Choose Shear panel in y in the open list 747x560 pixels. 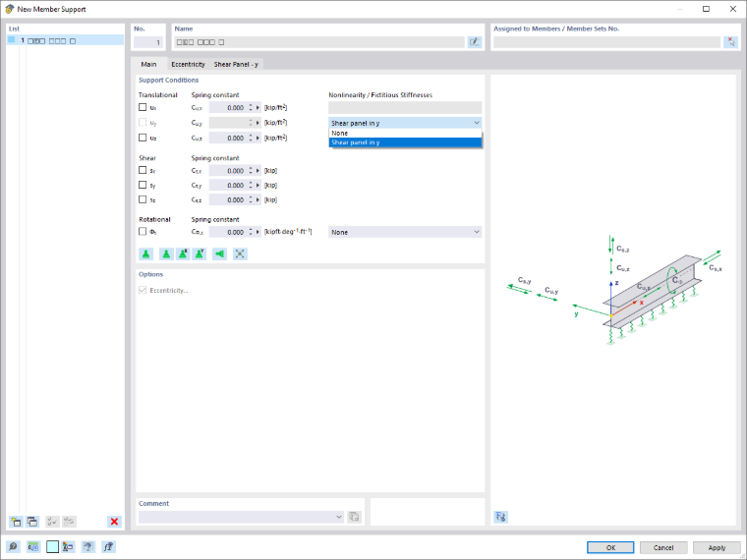(405, 142)
